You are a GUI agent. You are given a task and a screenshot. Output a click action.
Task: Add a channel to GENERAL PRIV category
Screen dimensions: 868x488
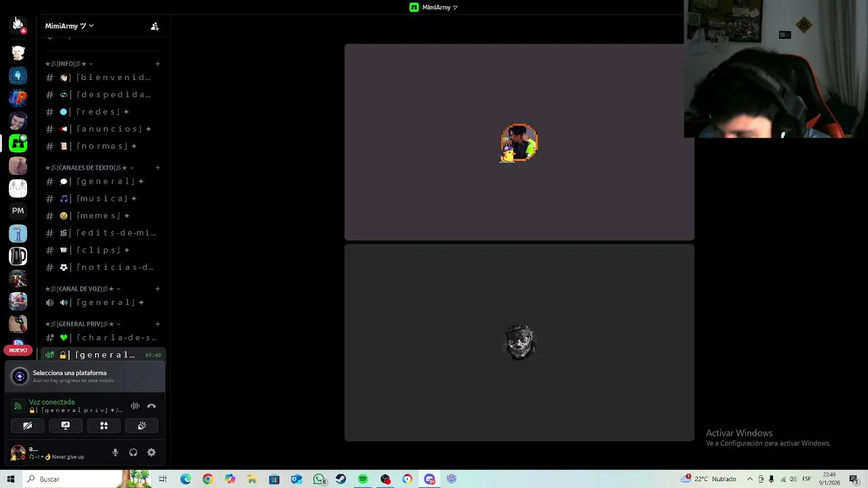pos(157,324)
